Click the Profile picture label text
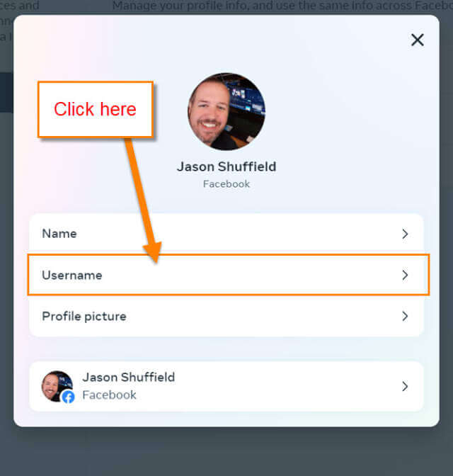Image resolution: width=453 pixels, height=476 pixels. [x=84, y=317]
